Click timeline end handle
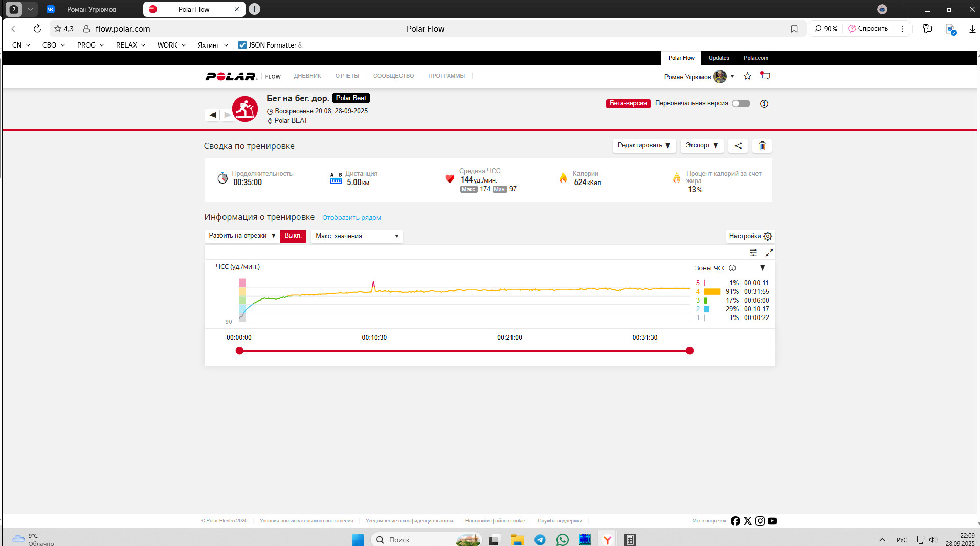The height and width of the screenshot is (546, 980). (689, 351)
